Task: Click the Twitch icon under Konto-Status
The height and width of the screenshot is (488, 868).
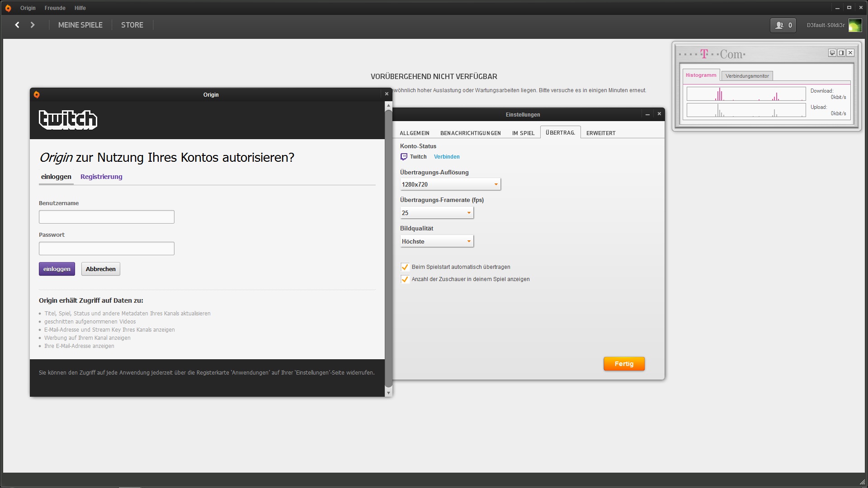Action: click(404, 157)
